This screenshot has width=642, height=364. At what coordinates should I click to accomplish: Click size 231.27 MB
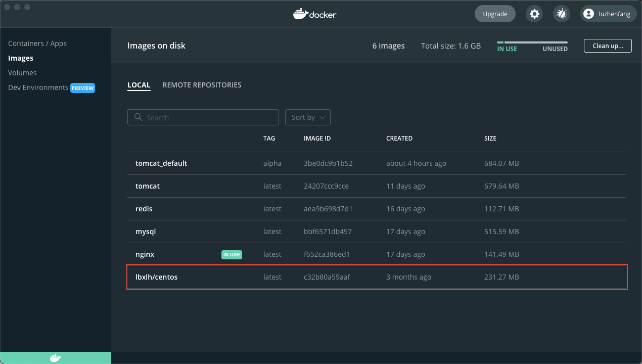pos(501,277)
